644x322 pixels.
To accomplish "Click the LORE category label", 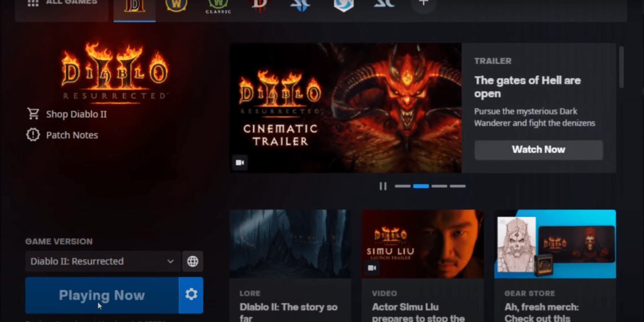I will pos(250,293).
